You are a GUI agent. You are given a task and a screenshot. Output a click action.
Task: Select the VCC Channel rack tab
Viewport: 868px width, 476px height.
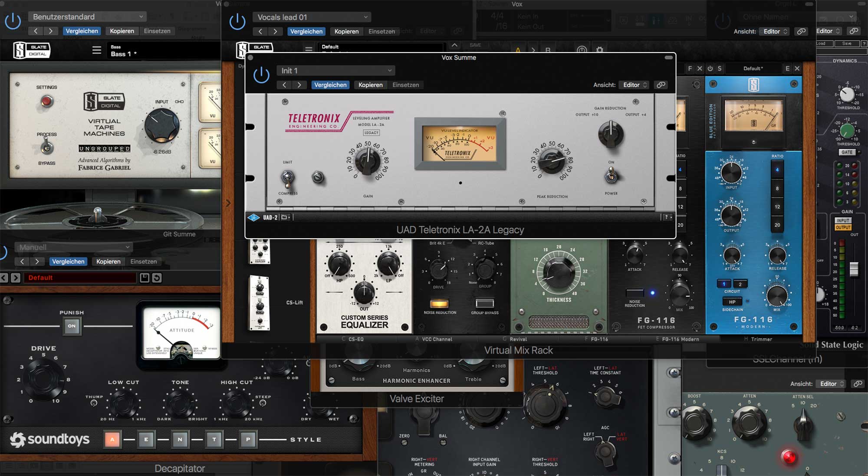click(x=437, y=339)
